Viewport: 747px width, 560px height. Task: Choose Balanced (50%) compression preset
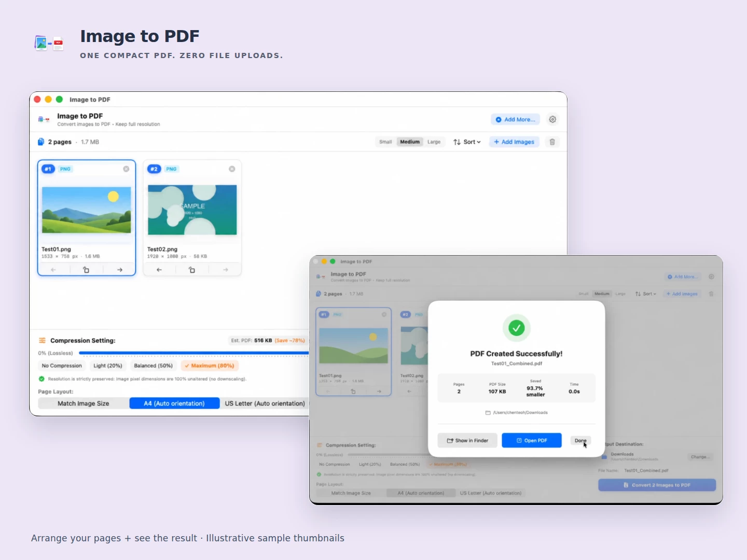click(153, 366)
